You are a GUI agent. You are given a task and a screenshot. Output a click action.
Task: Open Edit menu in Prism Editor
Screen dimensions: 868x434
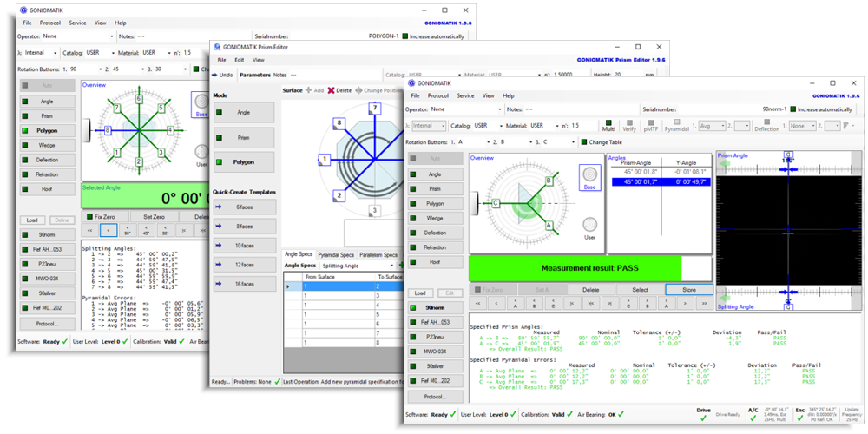pyautogui.click(x=240, y=60)
